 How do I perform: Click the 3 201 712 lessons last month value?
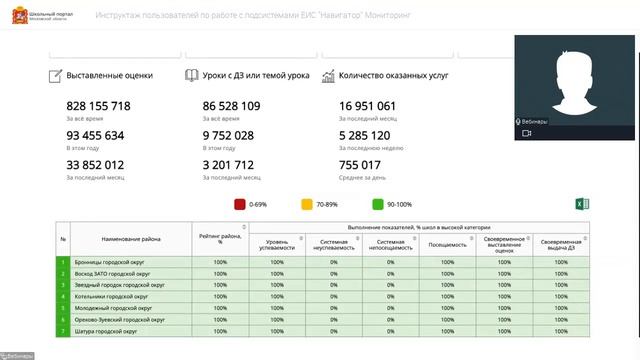(228, 165)
